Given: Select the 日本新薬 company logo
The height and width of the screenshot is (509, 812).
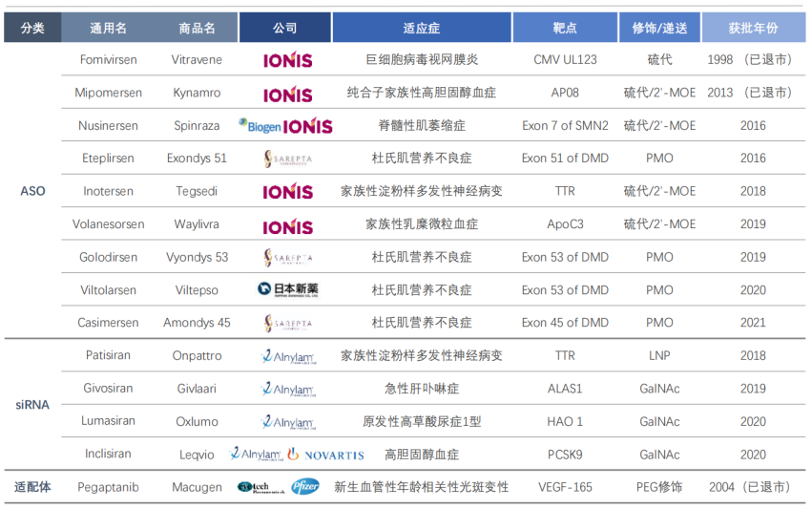Looking at the screenshot, I should 287,289.
